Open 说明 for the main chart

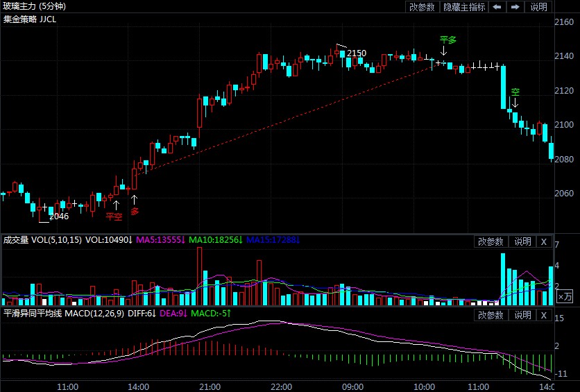(x=538, y=7)
